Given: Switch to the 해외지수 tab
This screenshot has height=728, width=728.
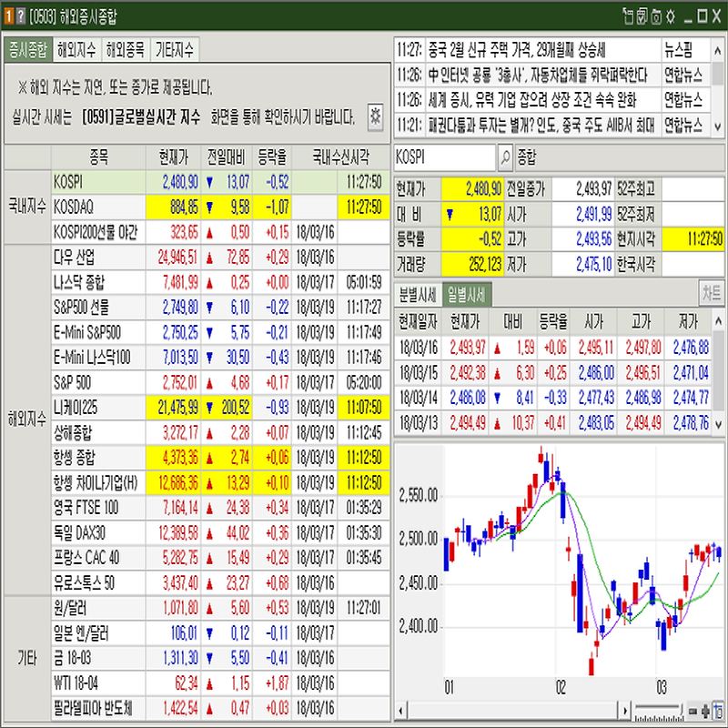Looking at the screenshot, I should (77, 50).
